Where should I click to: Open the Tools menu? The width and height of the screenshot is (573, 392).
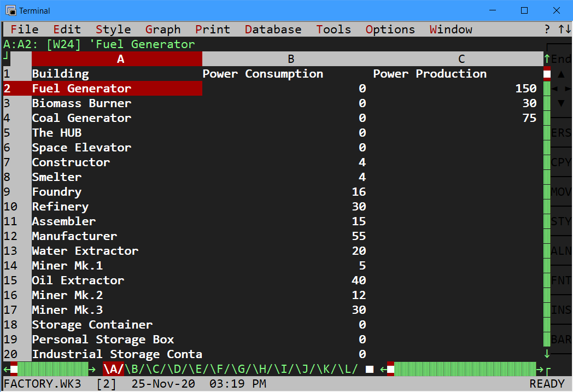point(334,29)
